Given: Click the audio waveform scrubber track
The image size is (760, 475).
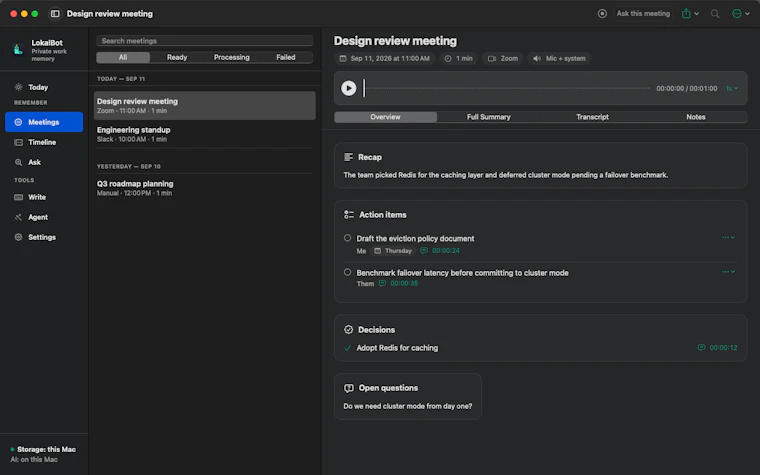Looking at the screenshot, I should pos(507,88).
